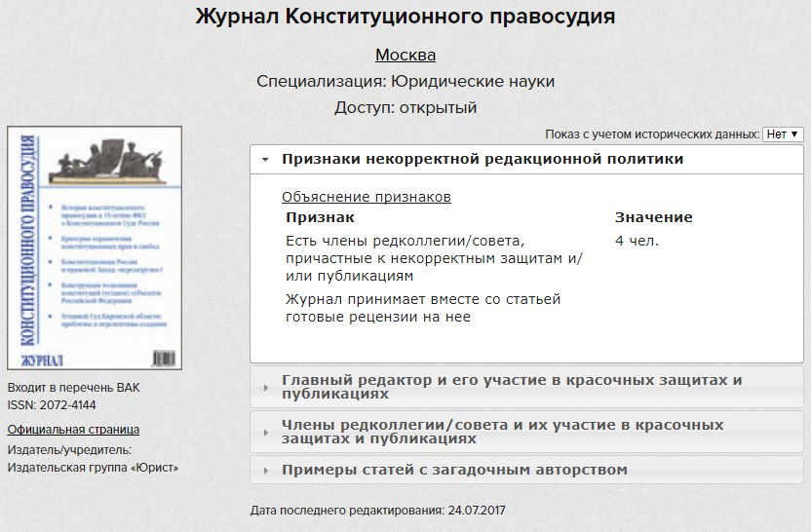Click the last edit date 24.07.2017 line
The image size is (811, 532).
(377, 511)
